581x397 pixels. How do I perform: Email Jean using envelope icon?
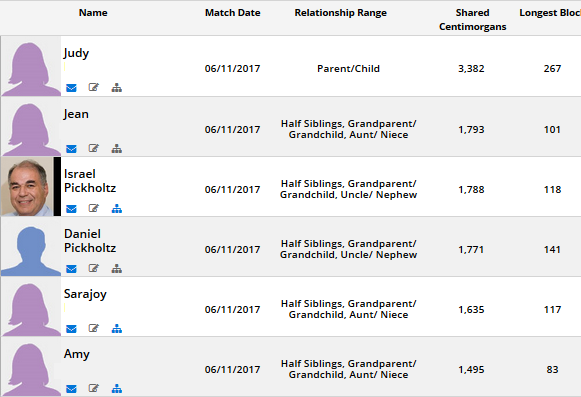(x=71, y=149)
